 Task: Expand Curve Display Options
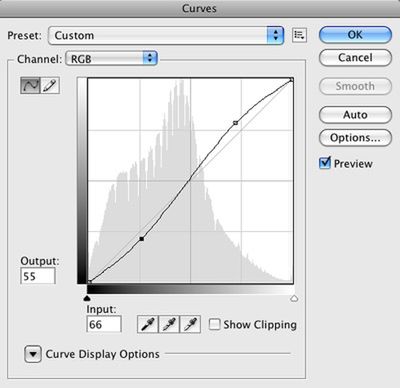click(33, 354)
